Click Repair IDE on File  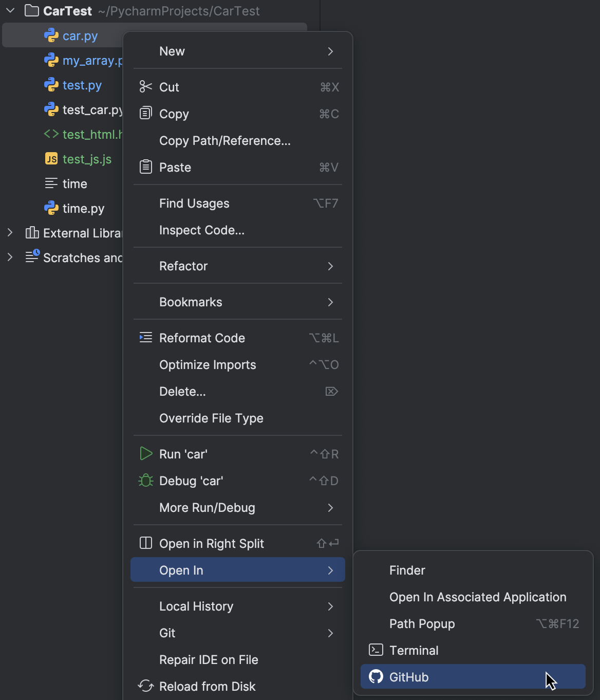click(x=208, y=659)
